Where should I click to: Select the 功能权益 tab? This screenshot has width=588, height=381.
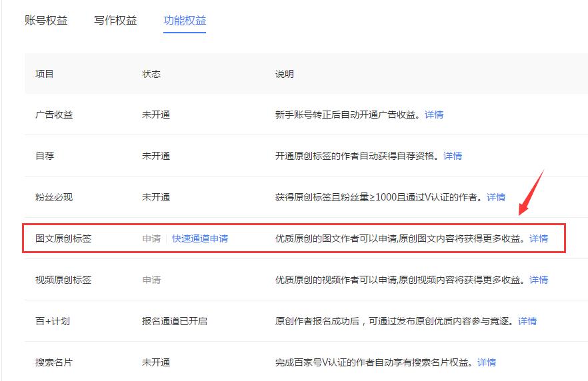185,20
